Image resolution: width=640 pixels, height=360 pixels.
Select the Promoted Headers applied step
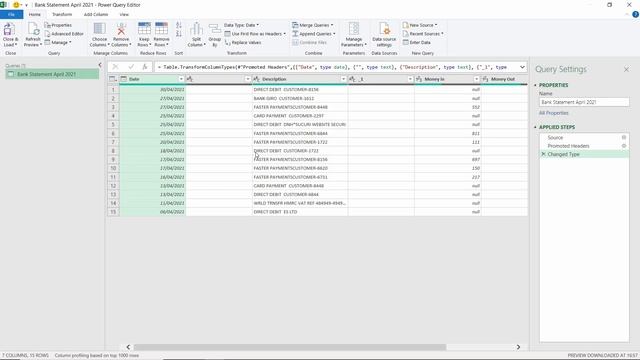584,146
